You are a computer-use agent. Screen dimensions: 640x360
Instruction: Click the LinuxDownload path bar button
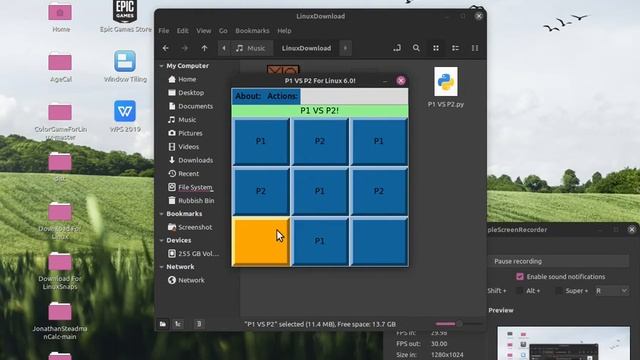pyautogui.click(x=306, y=48)
